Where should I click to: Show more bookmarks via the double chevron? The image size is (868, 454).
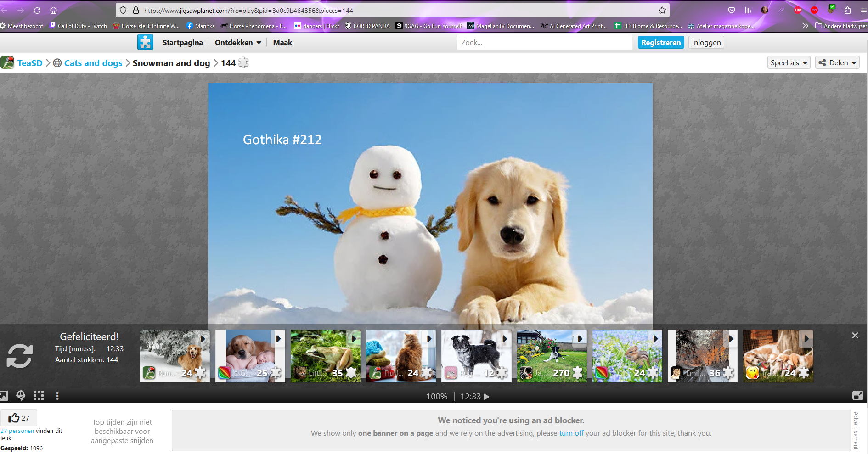(805, 26)
